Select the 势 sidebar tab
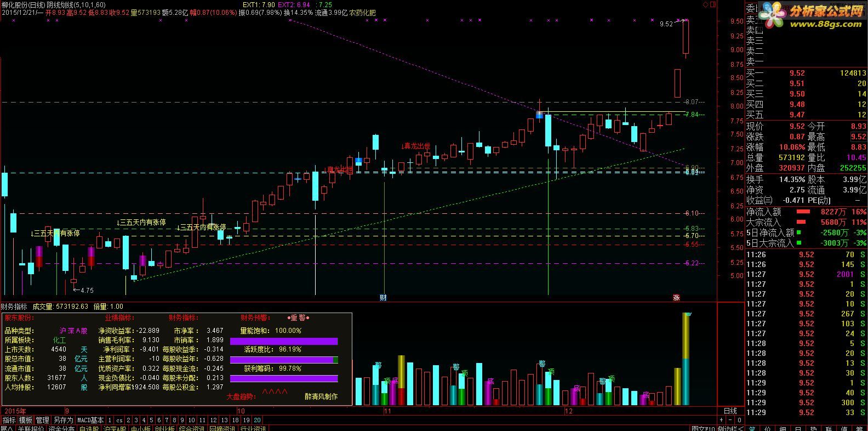 coord(813,428)
